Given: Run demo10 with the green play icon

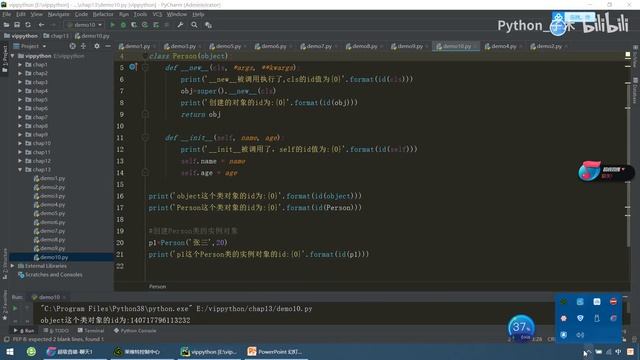Looking at the screenshot, I should [x=113, y=25].
